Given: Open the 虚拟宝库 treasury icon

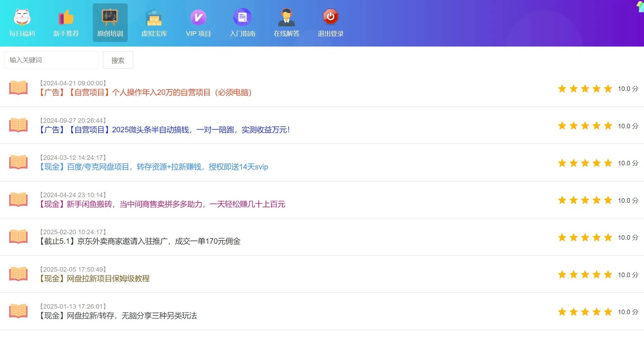Looking at the screenshot, I should tap(154, 17).
